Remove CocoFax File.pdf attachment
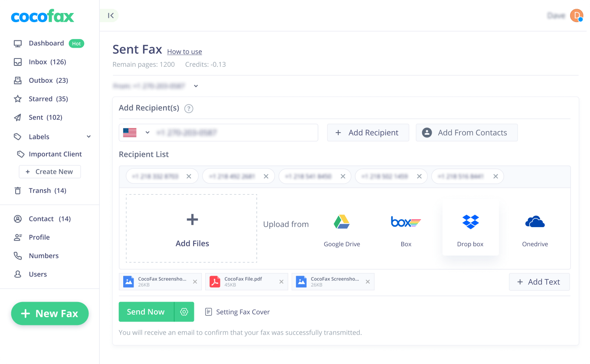This screenshot has height=364, width=590. 281,282
